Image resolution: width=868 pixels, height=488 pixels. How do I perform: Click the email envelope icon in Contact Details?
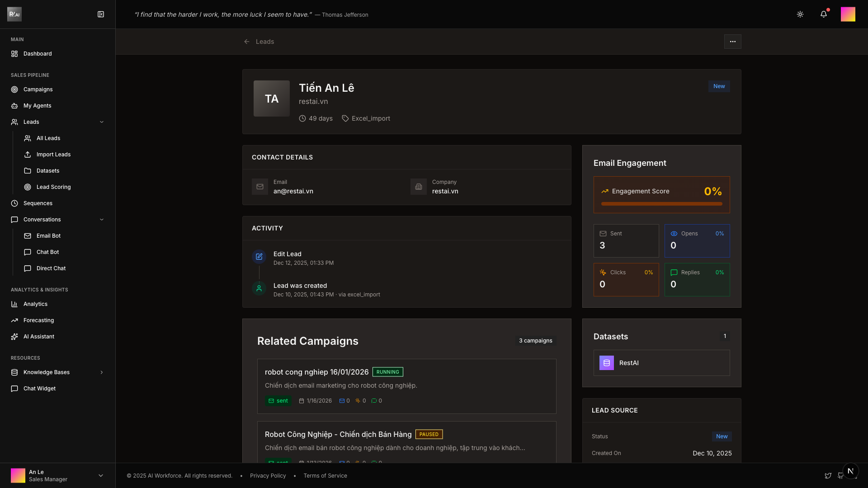point(260,187)
